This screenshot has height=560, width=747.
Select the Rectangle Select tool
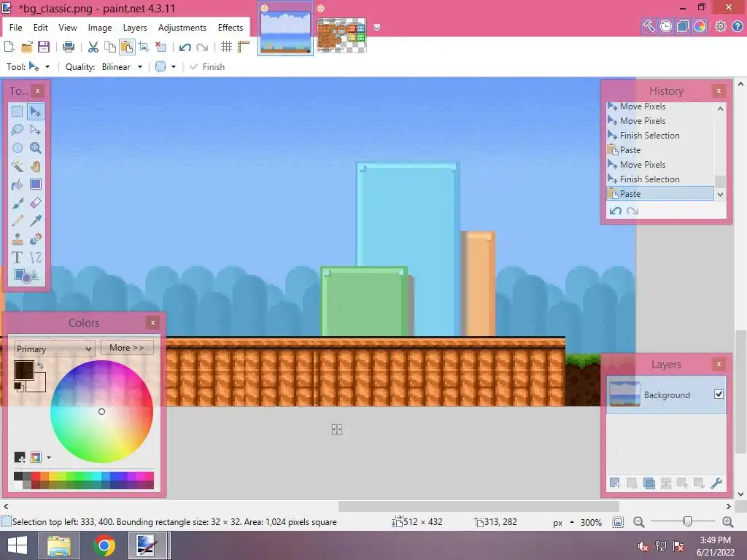click(x=18, y=112)
